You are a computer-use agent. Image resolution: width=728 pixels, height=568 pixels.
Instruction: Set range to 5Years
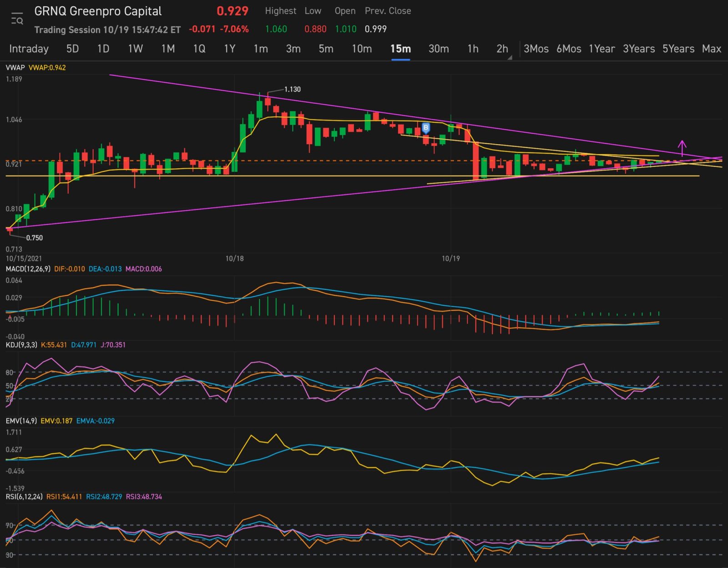pos(678,49)
